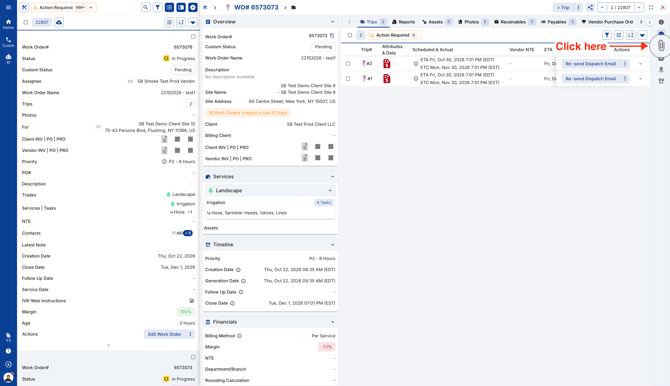Screen dimensions: 670x386
Task: Click the Client INV document icon in Overview
Action: (x=305, y=147)
